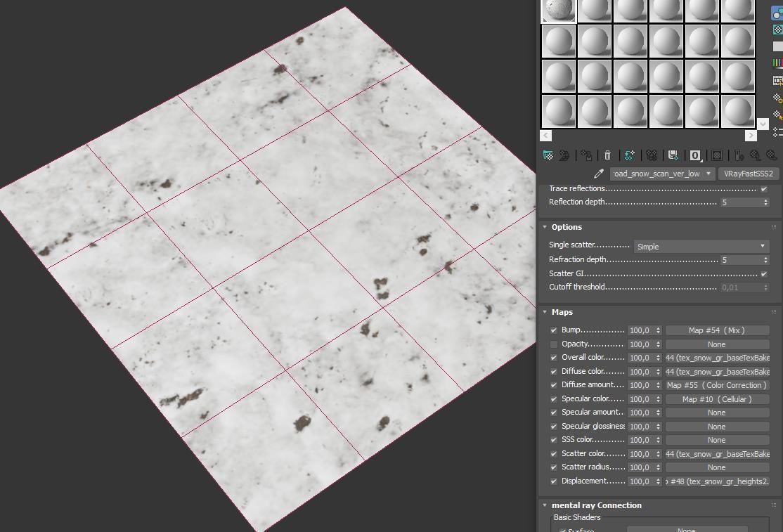Click the Reflection depth value field
The height and width of the screenshot is (532, 783).
click(x=741, y=202)
